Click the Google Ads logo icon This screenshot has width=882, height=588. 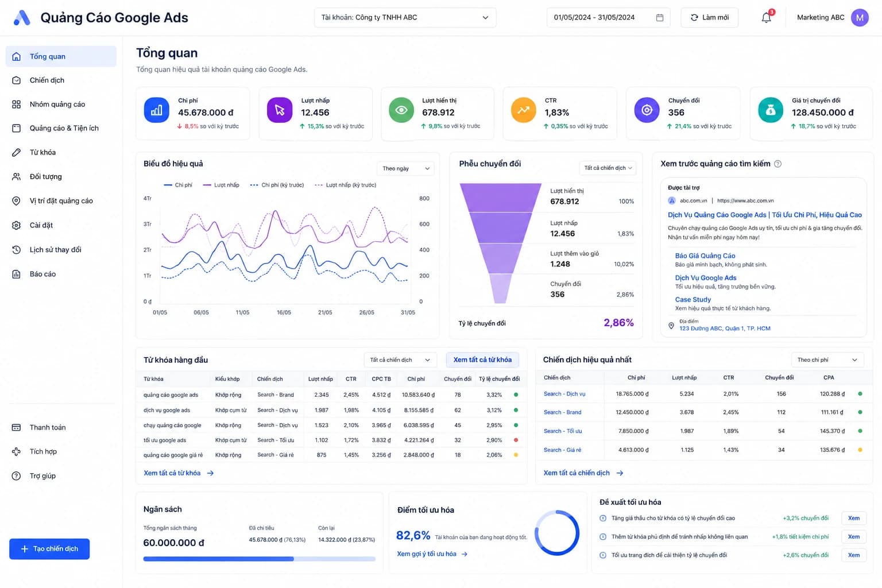(22, 18)
